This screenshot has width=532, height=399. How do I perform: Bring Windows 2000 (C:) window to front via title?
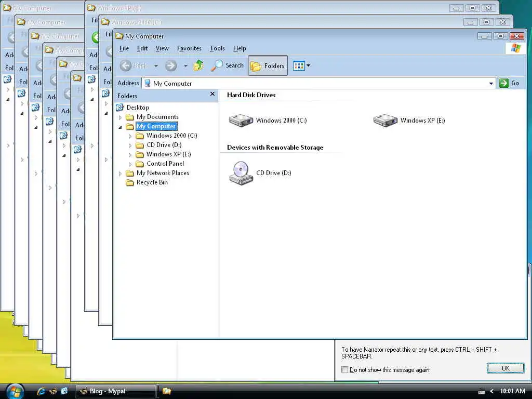point(137,22)
